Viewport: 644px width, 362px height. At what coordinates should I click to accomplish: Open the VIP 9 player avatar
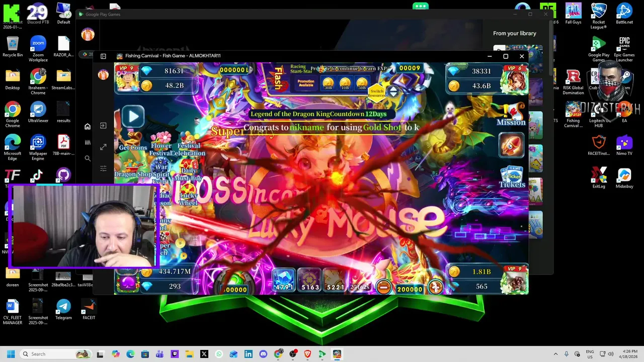pyautogui.click(x=127, y=78)
